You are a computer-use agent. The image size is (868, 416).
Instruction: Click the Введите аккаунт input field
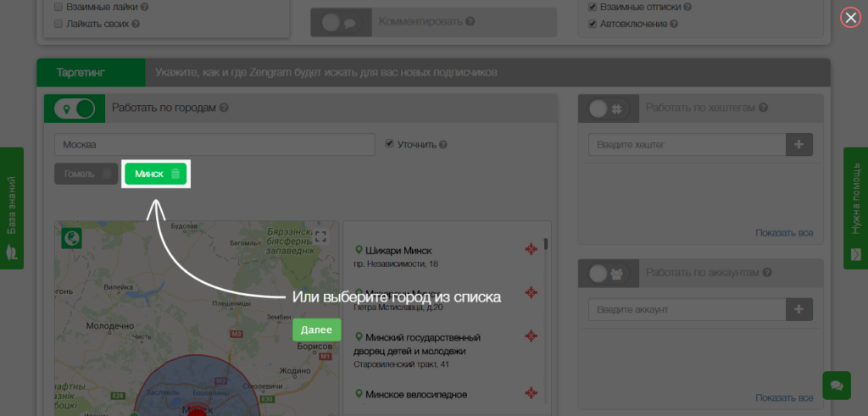tap(687, 309)
